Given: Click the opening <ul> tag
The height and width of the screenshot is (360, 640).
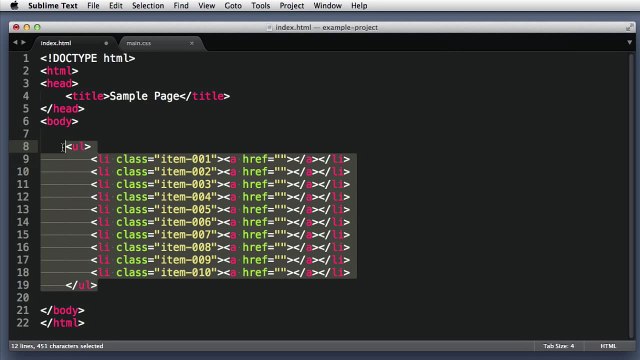Looking at the screenshot, I should [78, 147].
